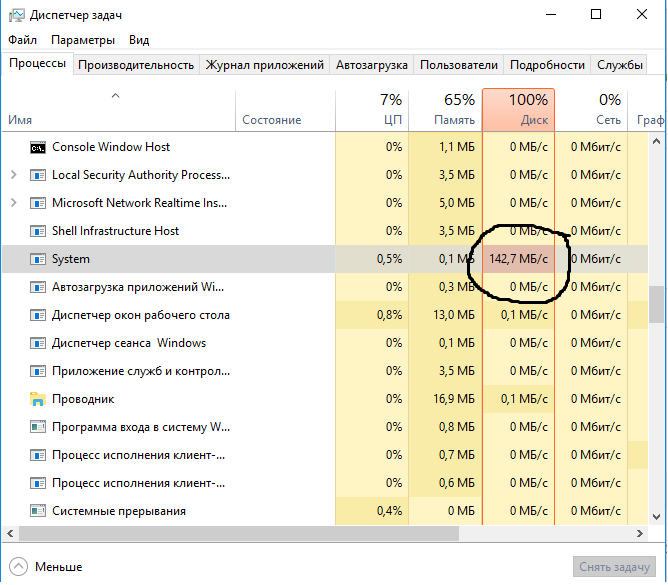
Task: Sort by the ЦП column header
Action: point(372,111)
